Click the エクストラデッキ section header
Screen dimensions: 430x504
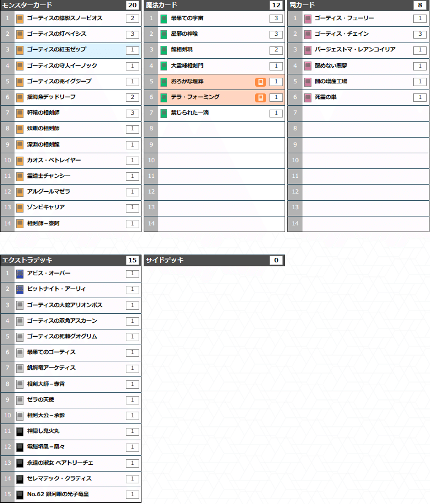pos(70,260)
